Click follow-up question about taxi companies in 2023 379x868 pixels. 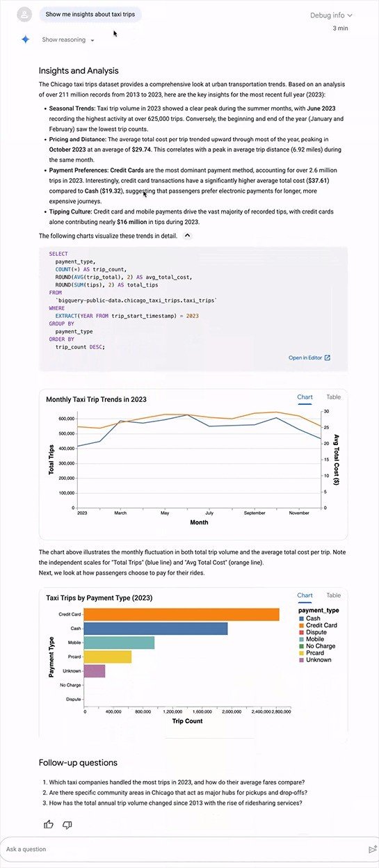[x=178, y=781]
